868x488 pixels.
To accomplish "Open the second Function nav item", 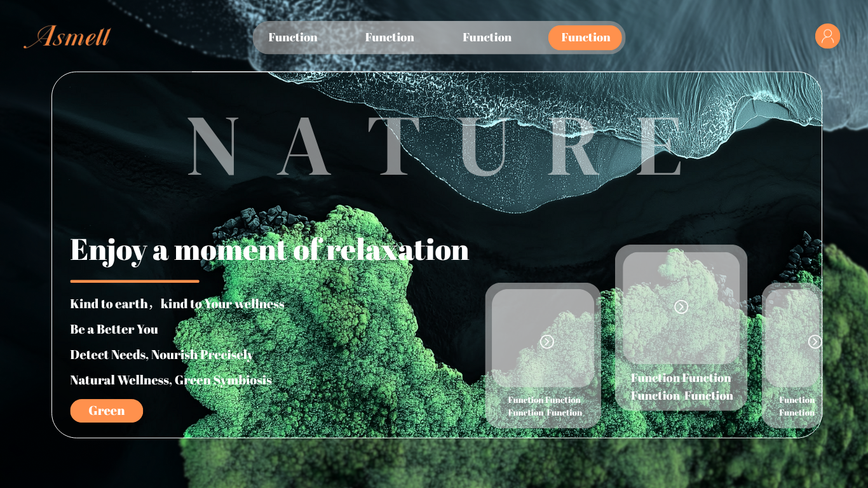I will pos(390,37).
